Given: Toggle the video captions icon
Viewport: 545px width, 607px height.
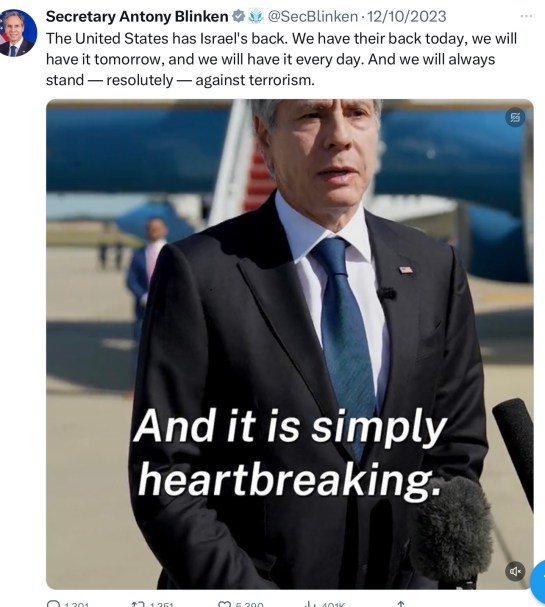Looking at the screenshot, I should tap(515, 117).
